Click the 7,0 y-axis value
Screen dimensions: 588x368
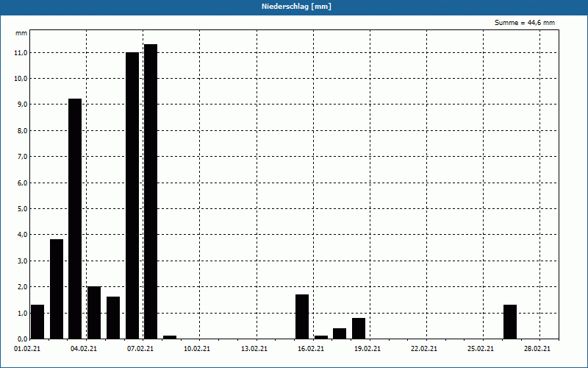(x=22, y=157)
